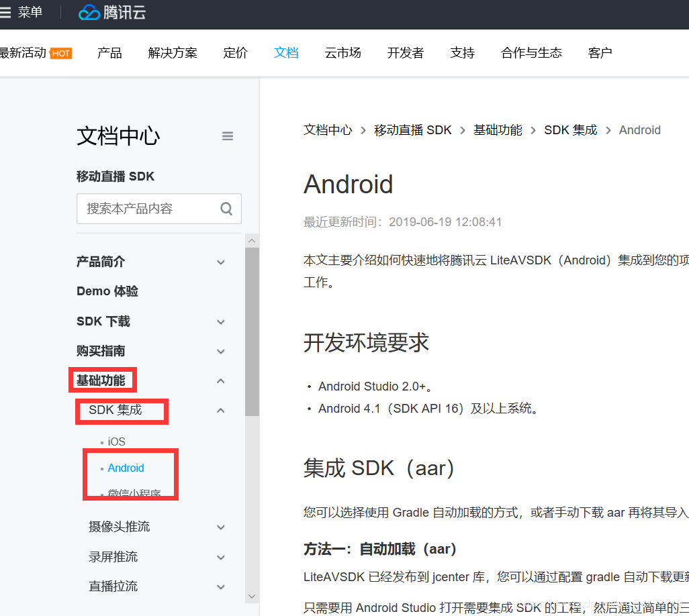
Task: Click inside 搜索本产品内容 search box
Action: tap(159, 209)
